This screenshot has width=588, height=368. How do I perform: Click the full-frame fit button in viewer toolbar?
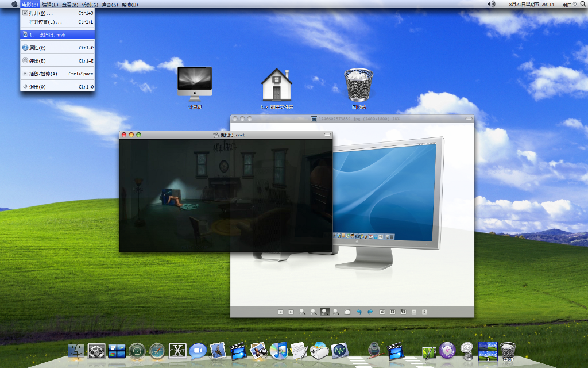pyautogui.click(x=347, y=312)
